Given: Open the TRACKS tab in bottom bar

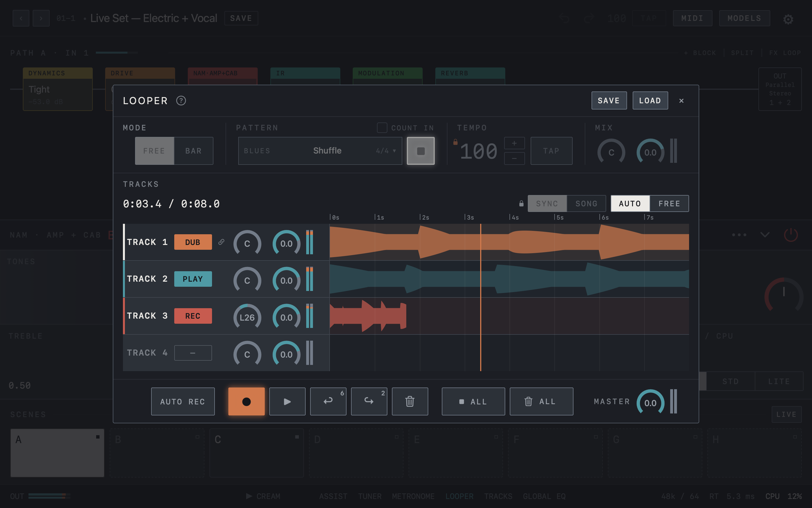Looking at the screenshot, I should 498,496.
